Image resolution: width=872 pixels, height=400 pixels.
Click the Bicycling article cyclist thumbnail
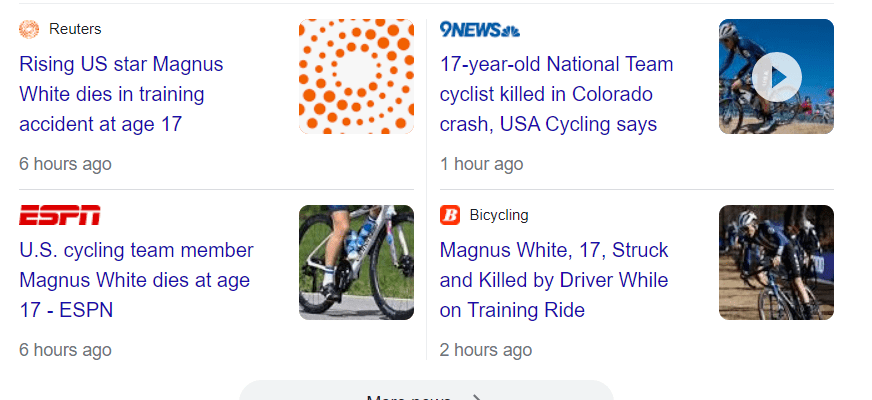pyautogui.click(x=776, y=262)
